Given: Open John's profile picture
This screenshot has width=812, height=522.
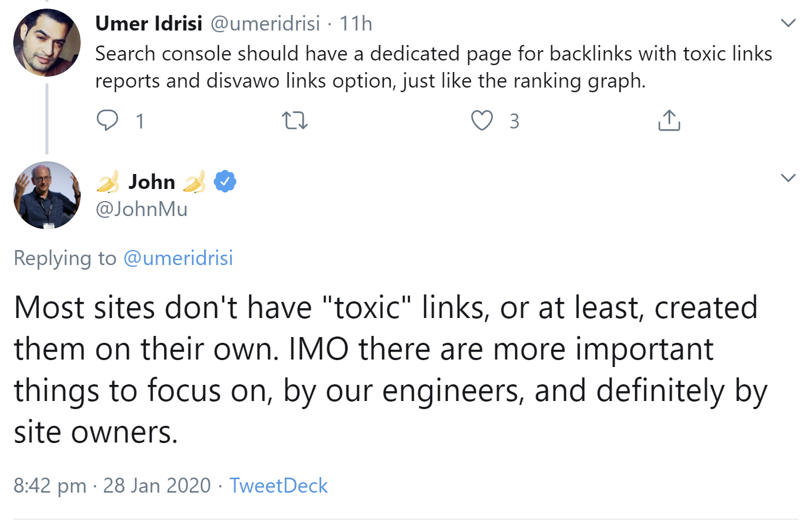Looking at the screenshot, I should (x=47, y=195).
